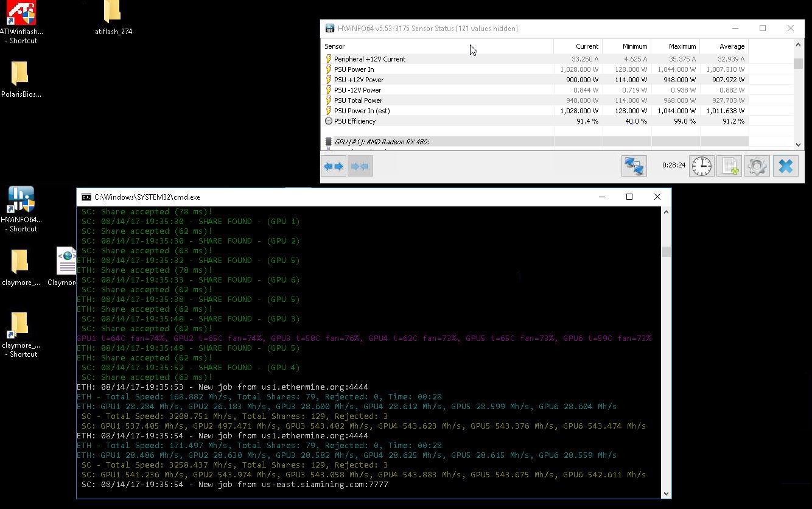Select the PSU -12V Power row
The image size is (812, 509).
536,90
